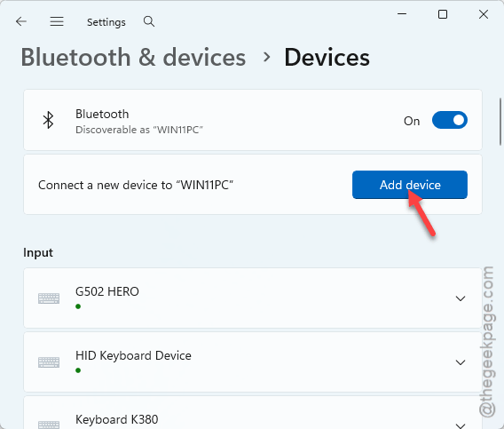Navigate to Bluetooth & devices breadcrumb
This screenshot has width=504, height=429.
tap(133, 57)
